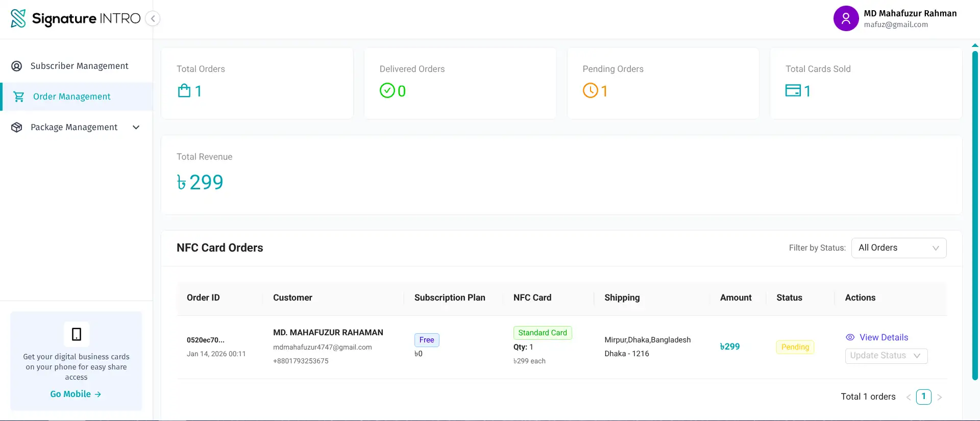Follow the Go Mobile link
980x421 pixels.
(x=76, y=394)
